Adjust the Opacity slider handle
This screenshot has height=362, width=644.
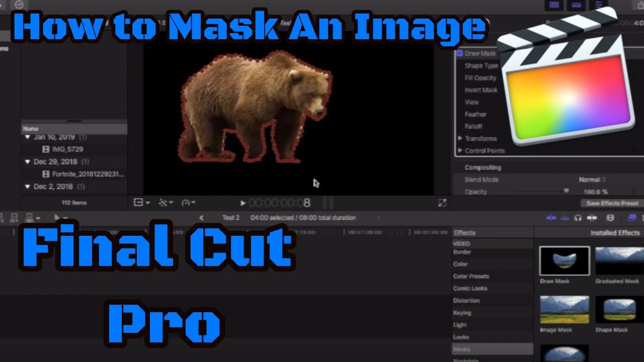tap(566, 191)
